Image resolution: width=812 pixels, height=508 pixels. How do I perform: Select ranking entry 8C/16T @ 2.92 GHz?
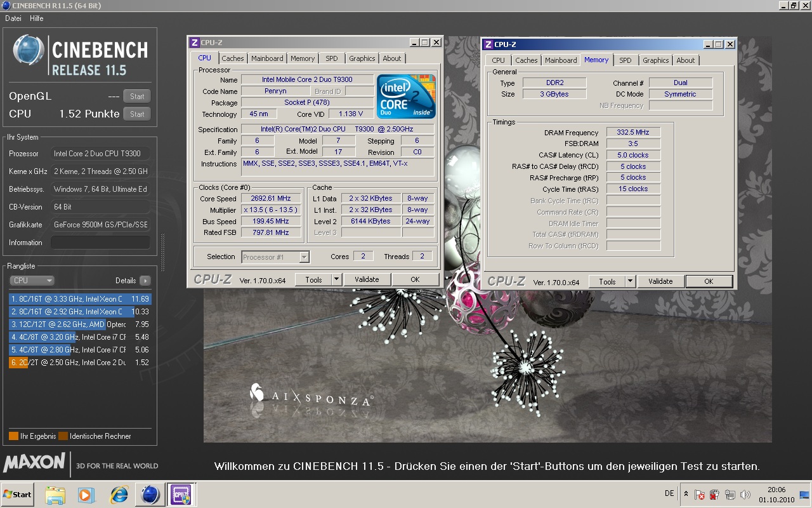[80, 311]
